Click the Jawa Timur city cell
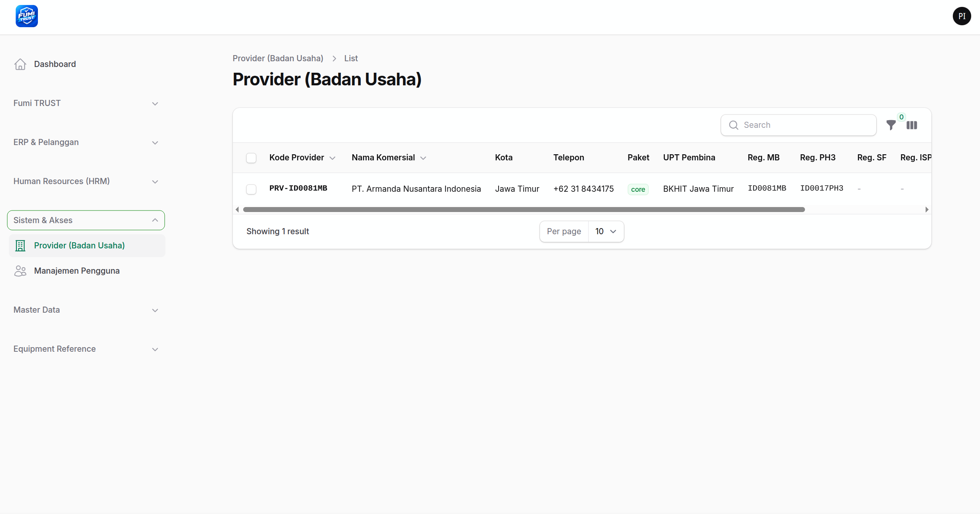The width and height of the screenshot is (980, 514). point(517,189)
